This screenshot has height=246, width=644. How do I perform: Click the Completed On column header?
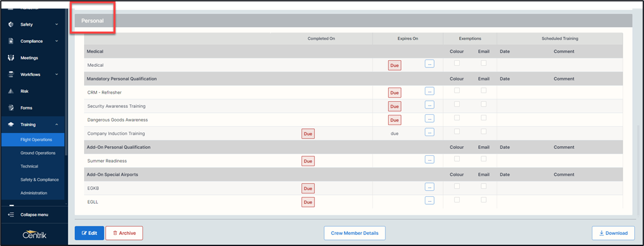tap(322, 39)
